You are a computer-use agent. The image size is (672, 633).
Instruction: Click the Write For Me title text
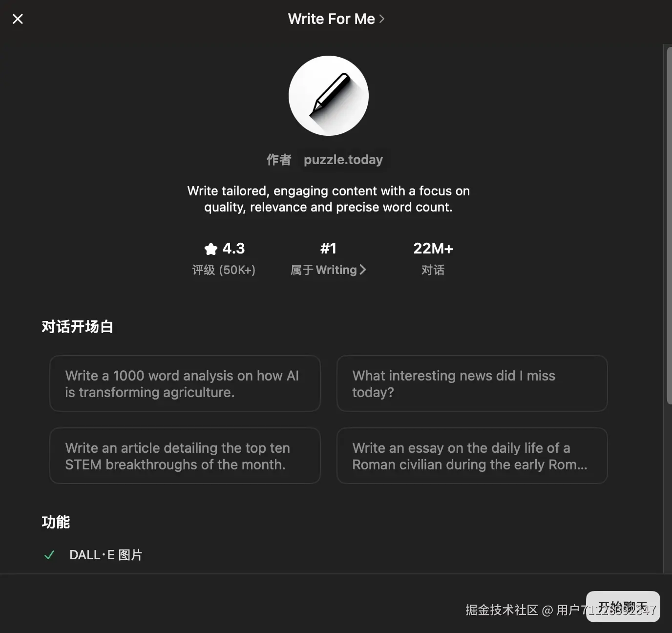(332, 19)
